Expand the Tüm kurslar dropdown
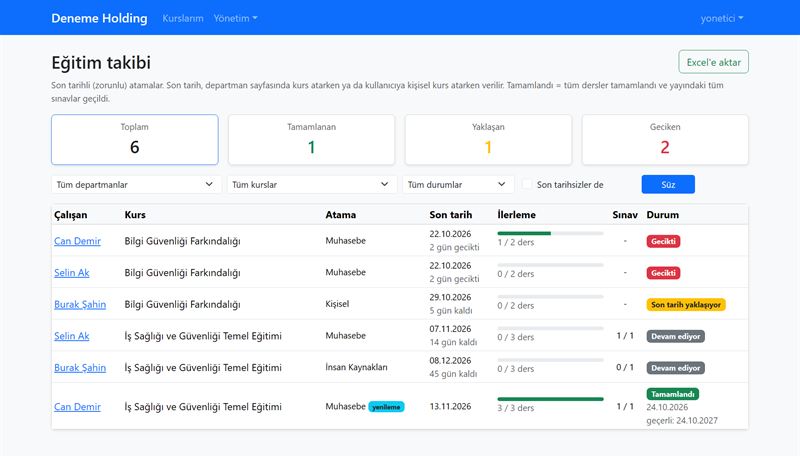This screenshot has width=800, height=456. pos(311,185)
